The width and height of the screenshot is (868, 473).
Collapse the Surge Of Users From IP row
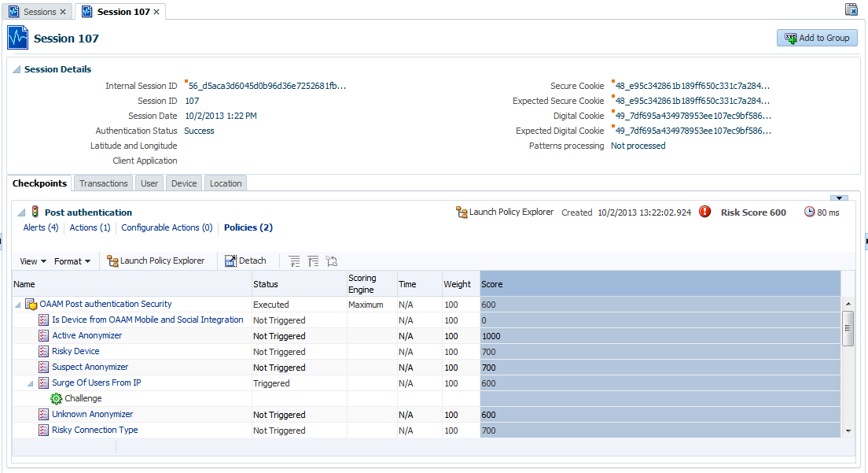pyautogui.click(x=31, y=383)
